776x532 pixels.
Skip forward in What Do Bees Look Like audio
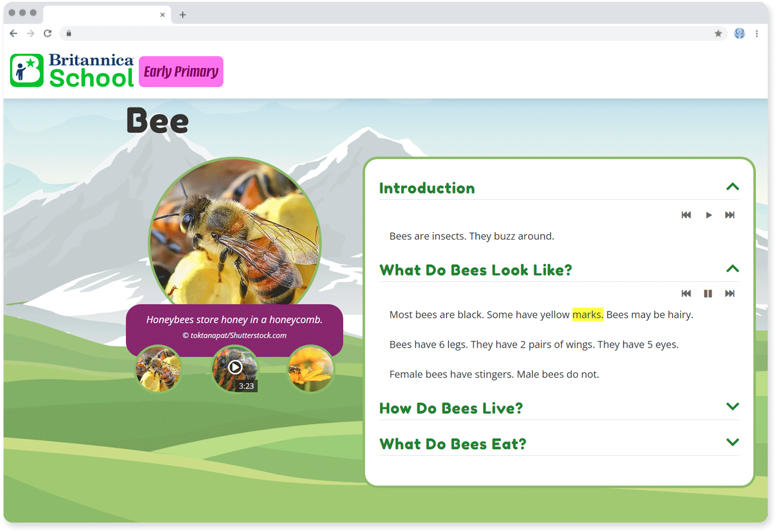point(730,294)
